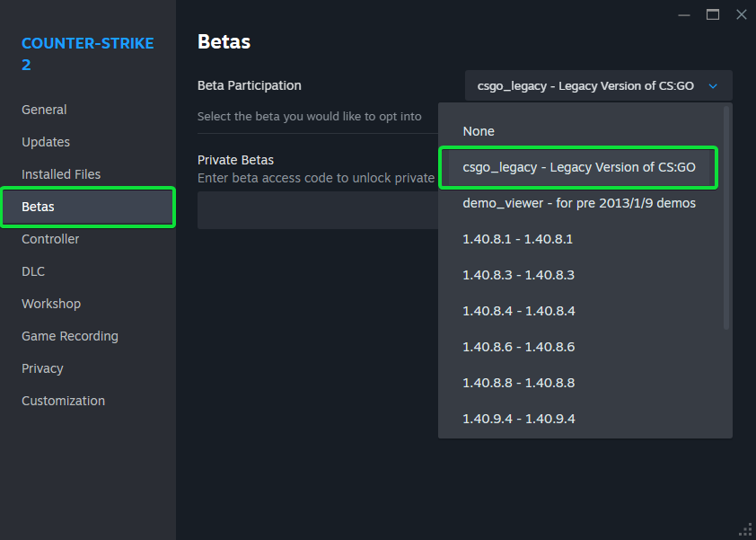The width and height of the screenshot is (756, 540).
Task: Open the General settings tab
Action: tap(44, 110)
